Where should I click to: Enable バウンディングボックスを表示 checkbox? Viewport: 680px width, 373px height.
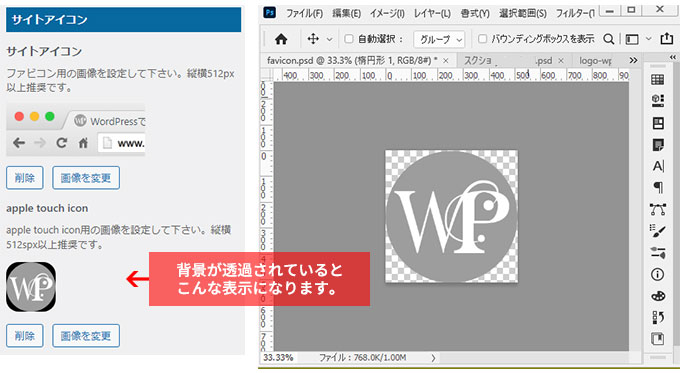coord(482,39)
